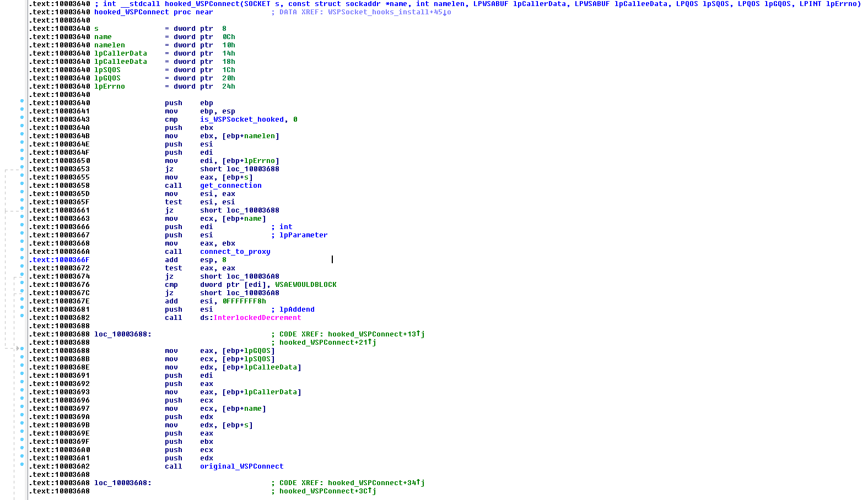
Task: Select the [ebp+lpCalleeData] operand
Action: [x=262, y=367]
